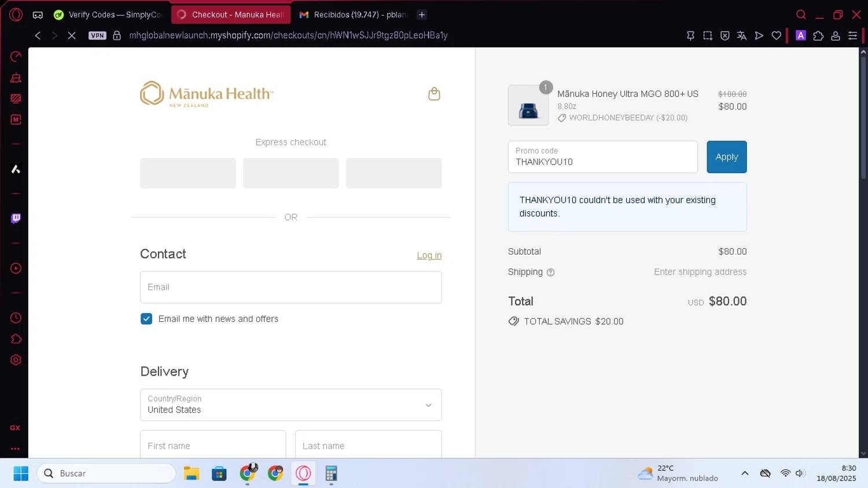This screenshot has width=868, height=488.
Task: Open the Player icon in sidebar
Action: (16, 269)
